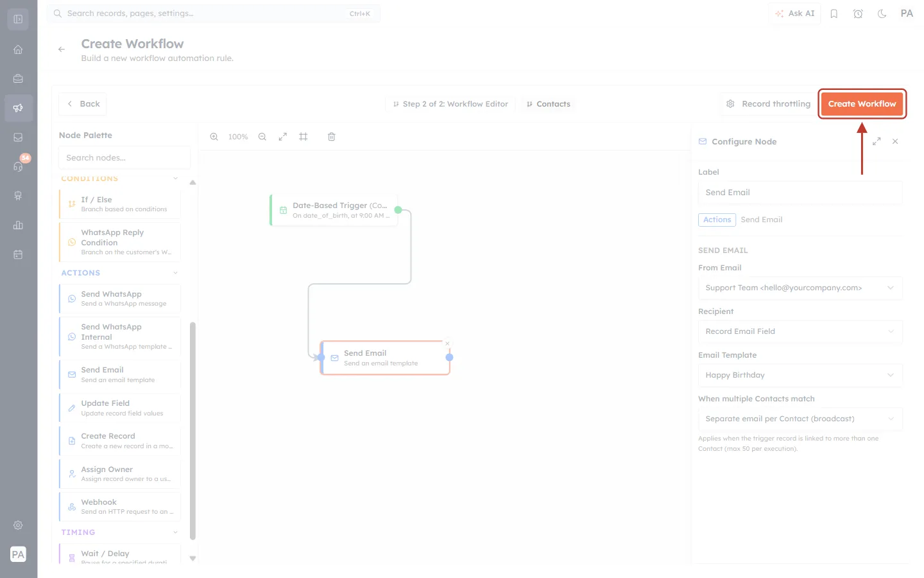Click the Search nodes field

pyautogui.click(x=124, y=158)
